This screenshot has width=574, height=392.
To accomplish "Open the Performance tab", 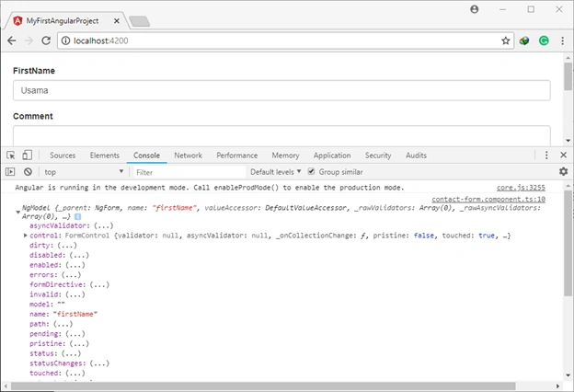I will 236,156.
